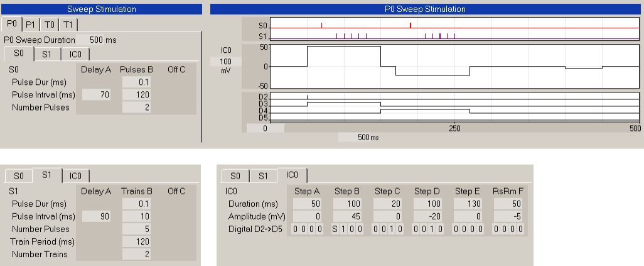Toggle the S digital bit under Step B
The width and height of the screenshot is (644, 266).
click(336, 229)
